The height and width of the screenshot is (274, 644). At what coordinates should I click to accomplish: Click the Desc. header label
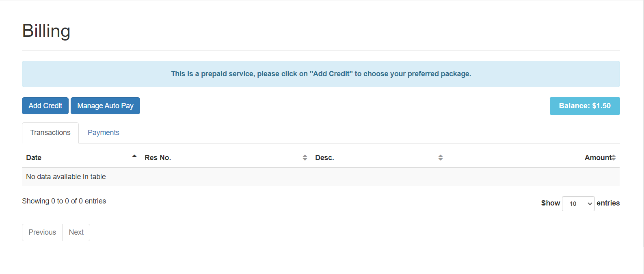pyautogui.click(x=324, y=158)
